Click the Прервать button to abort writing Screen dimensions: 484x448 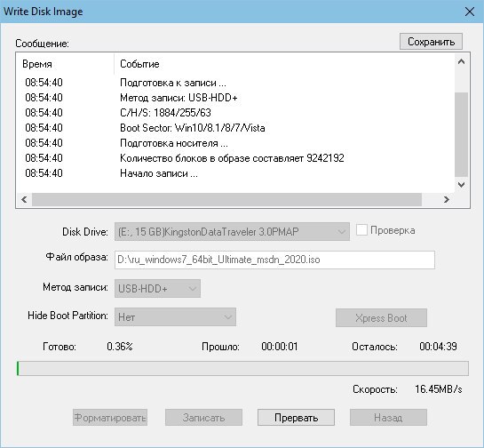296,418
